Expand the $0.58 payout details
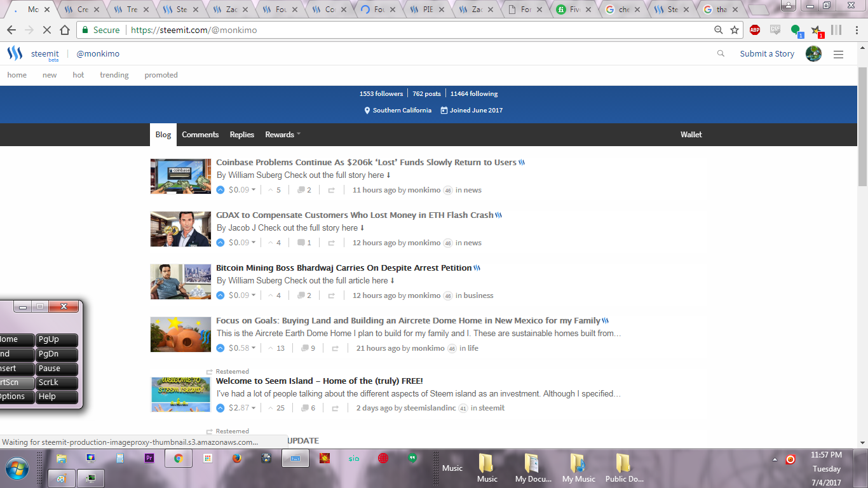This screenshot has height=488, width=868. (x=242, y=348)
